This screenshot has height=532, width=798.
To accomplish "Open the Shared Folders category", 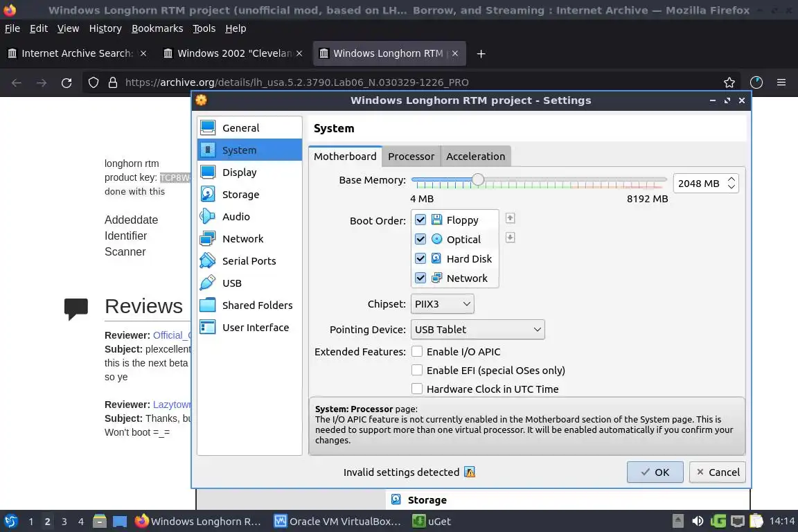I will pos(249,305).
